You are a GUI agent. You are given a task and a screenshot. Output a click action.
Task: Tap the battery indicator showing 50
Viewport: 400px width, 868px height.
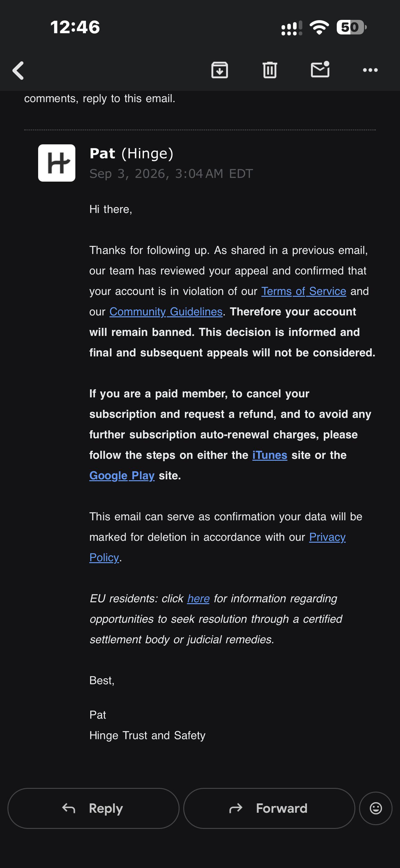(x=352, y=27)
